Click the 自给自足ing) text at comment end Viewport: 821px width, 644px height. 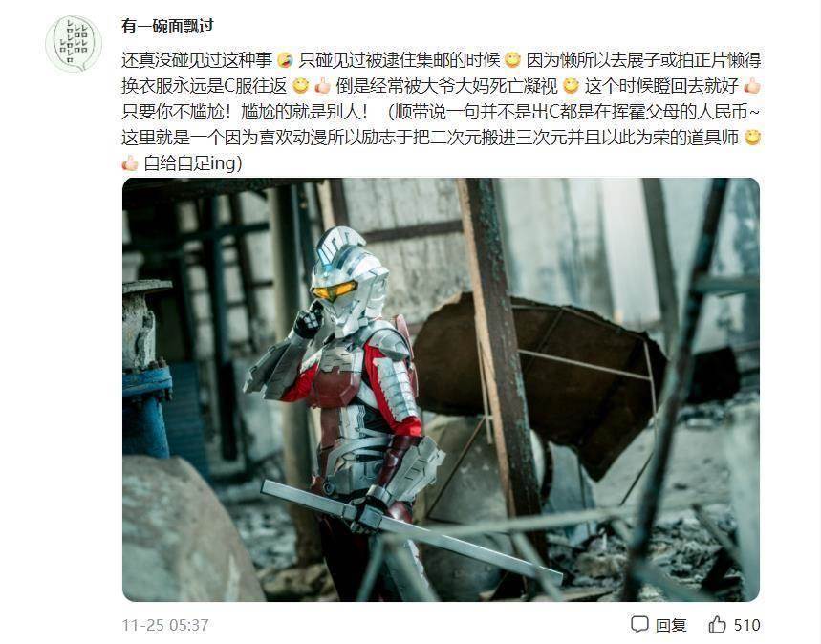(x=193, y=163)
